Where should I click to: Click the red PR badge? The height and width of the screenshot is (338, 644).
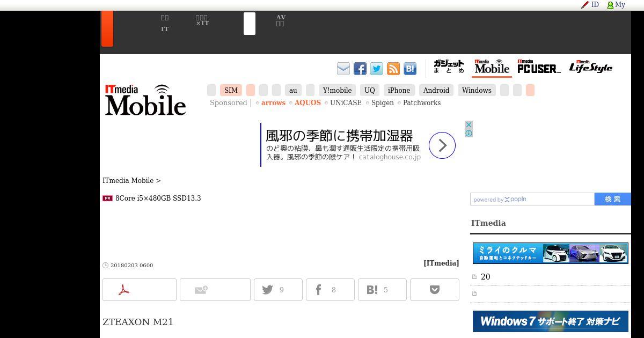107,198
